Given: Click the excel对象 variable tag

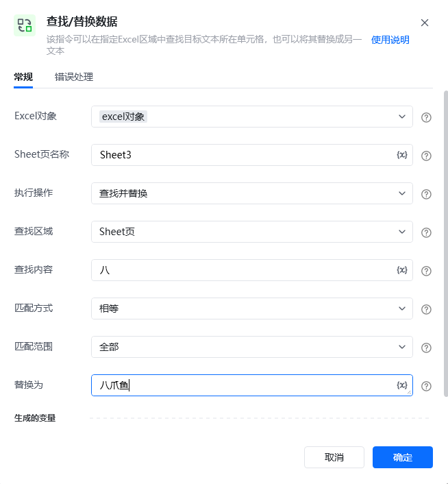Looking at the screenshot, I should 123,117.
